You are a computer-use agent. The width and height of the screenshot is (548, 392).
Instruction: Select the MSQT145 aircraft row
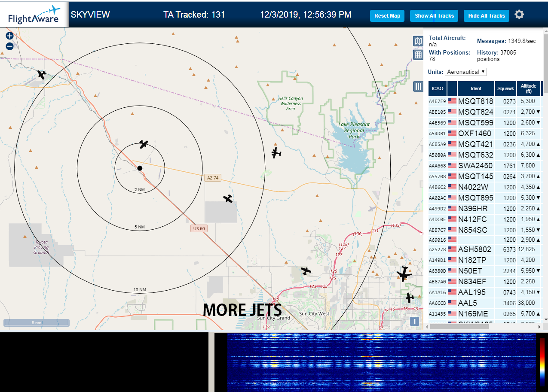coord(484,176)
